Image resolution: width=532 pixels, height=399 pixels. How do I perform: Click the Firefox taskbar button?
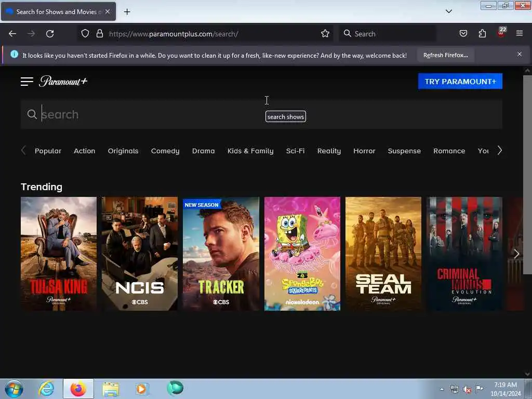tap(78, 389)
